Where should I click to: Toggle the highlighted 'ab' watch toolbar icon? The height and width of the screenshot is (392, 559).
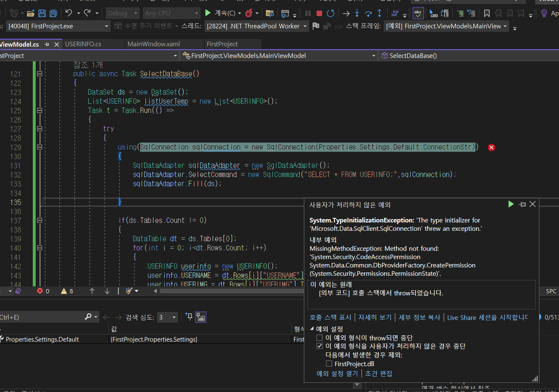click(x=201, y=317)
